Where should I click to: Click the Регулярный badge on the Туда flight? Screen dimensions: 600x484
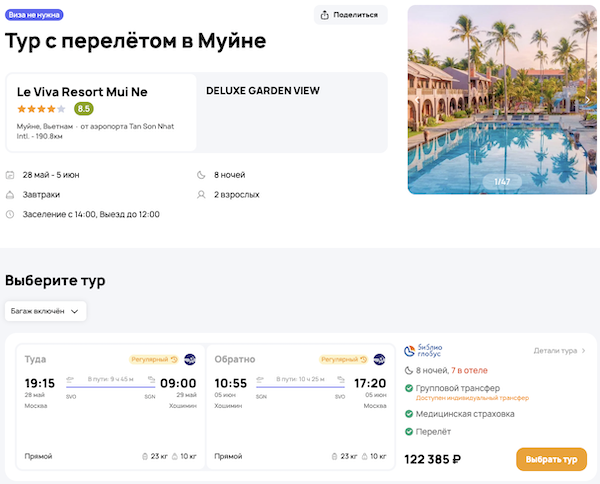pos(153,359)
